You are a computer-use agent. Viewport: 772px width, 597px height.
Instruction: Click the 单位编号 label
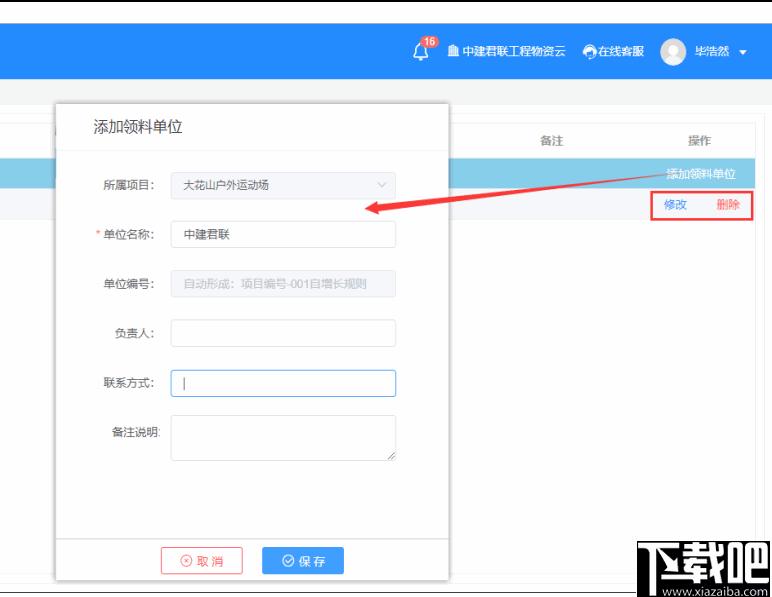coord(129,283)
